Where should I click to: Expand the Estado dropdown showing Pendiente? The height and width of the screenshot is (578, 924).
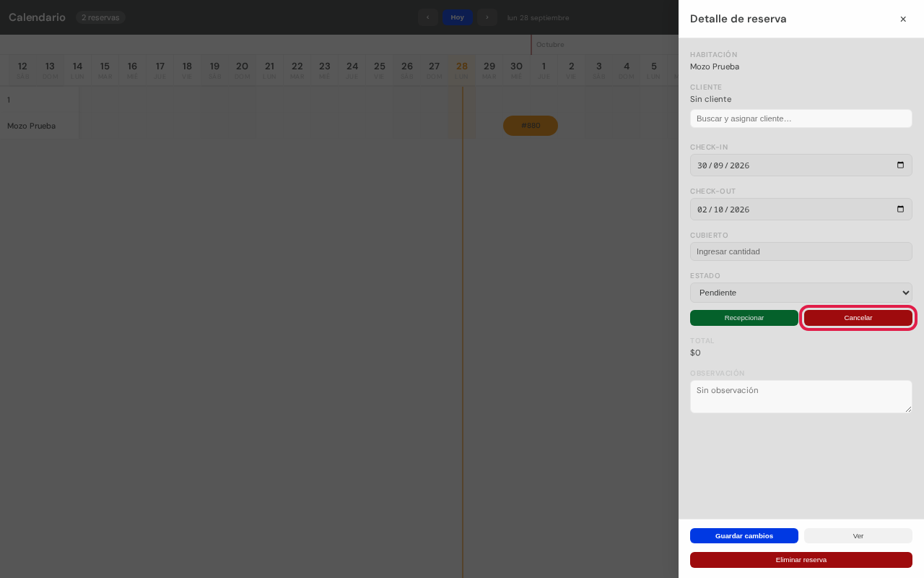click(801, 293)
